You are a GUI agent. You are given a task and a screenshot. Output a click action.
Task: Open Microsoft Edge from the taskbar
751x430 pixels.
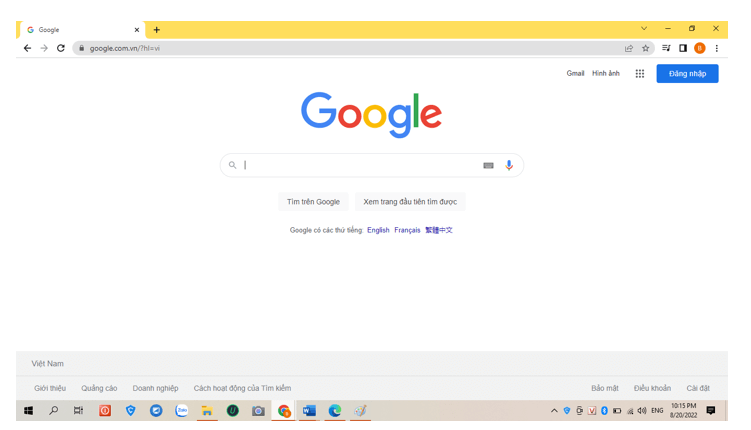335,411
